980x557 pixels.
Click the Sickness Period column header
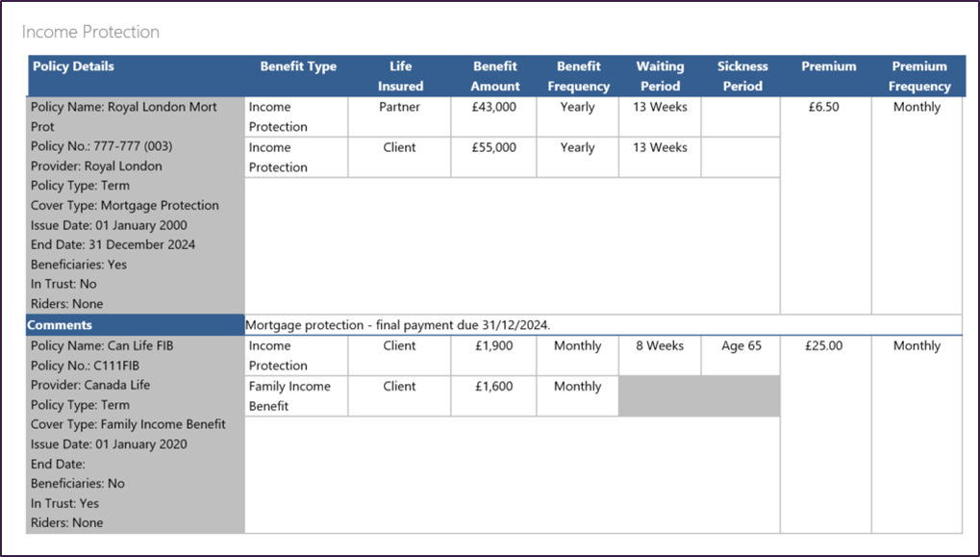pos(741,75)
